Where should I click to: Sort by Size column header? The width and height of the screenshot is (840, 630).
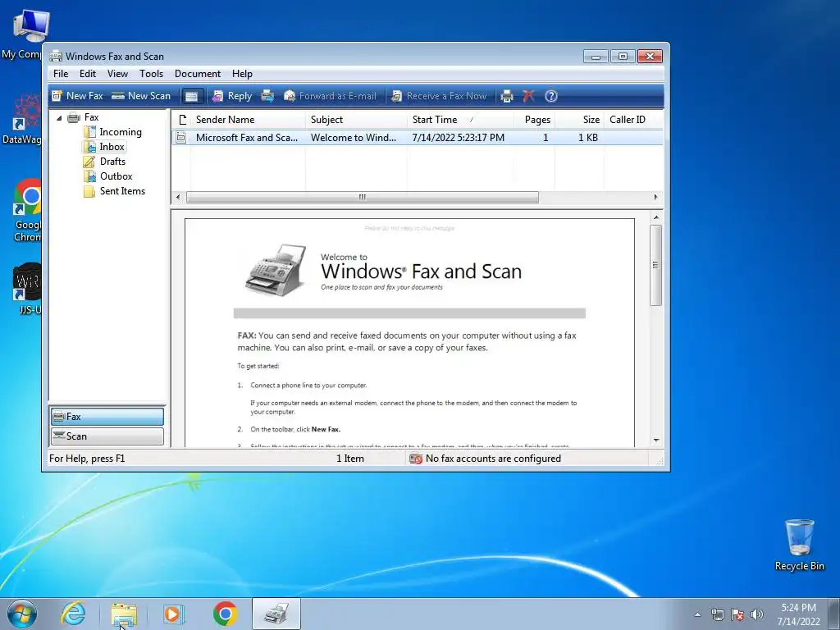(x=579, y=120)
